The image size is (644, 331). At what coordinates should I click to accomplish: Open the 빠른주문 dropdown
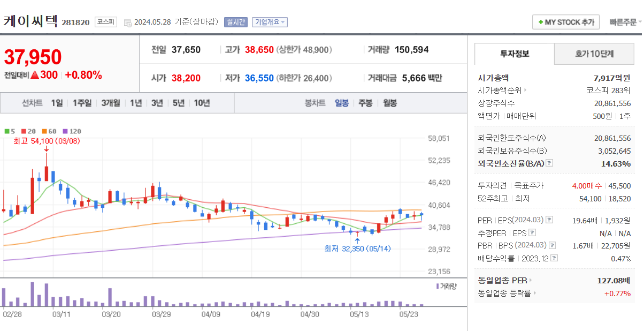626,22
